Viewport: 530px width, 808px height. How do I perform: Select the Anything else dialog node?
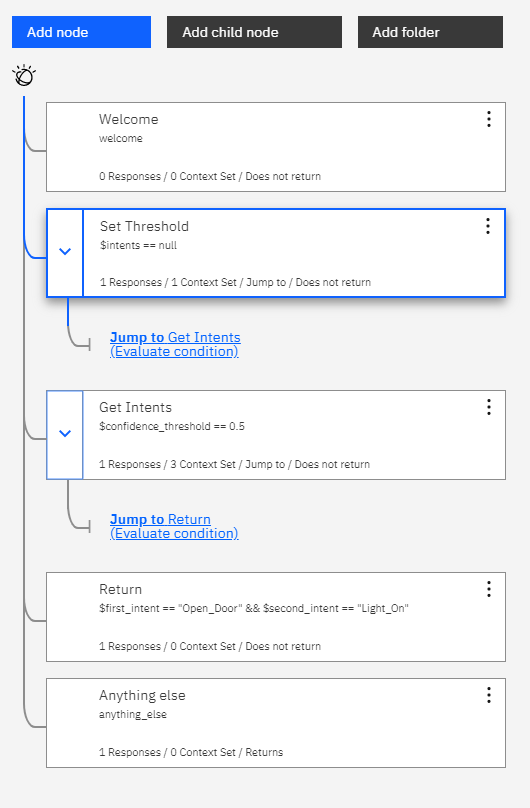point(276,723)
